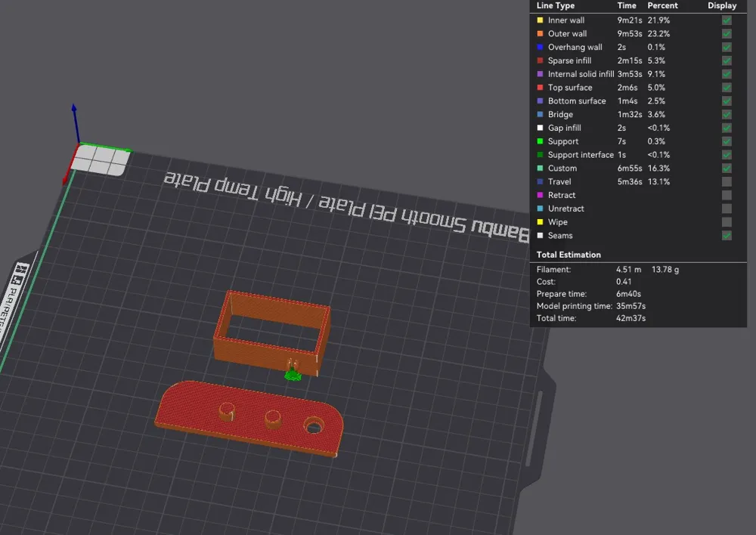Disable Seams display checkbox
This screenshot has height=535, width=756.
point(727,236)
